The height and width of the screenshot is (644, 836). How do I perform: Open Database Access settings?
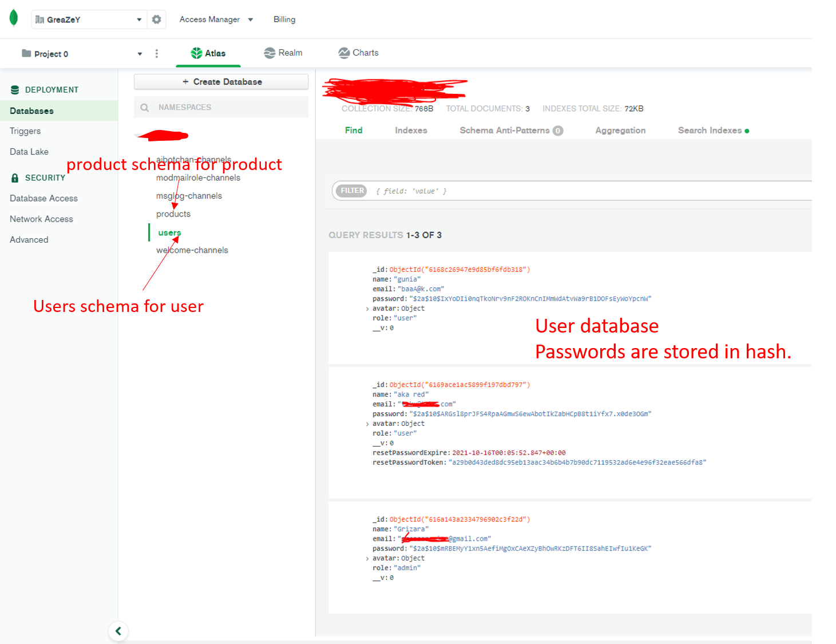click(x=43, y=199)
